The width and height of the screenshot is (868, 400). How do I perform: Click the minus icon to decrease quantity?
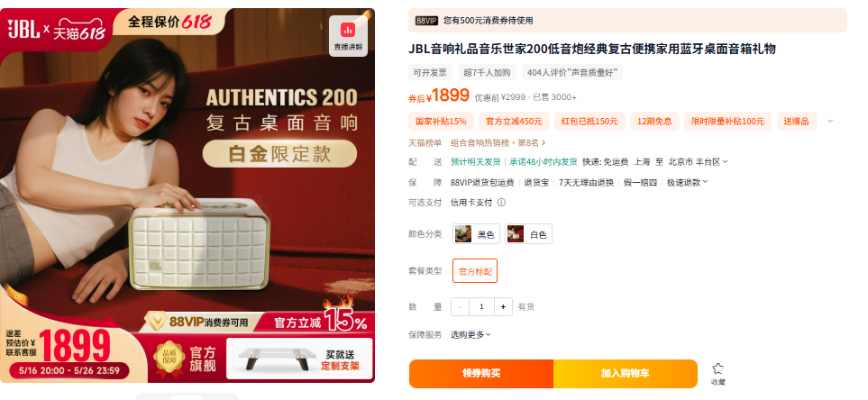click(460, 306)
